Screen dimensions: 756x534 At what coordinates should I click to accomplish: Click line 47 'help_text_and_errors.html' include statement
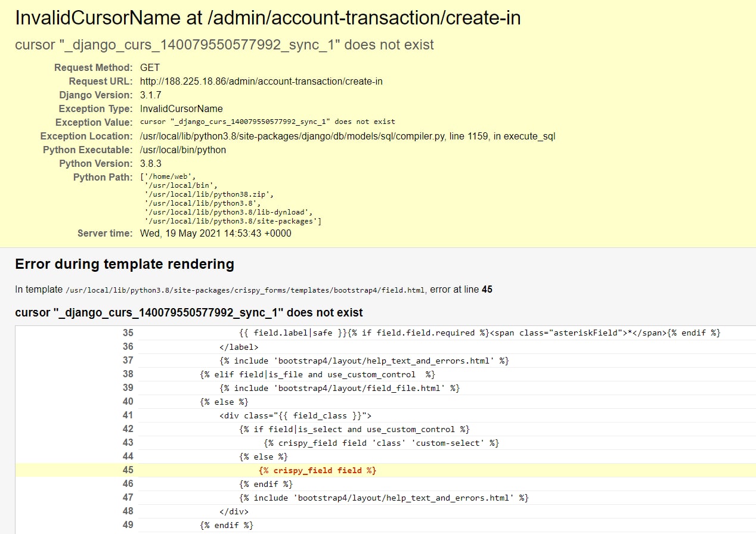click(383, 498)
